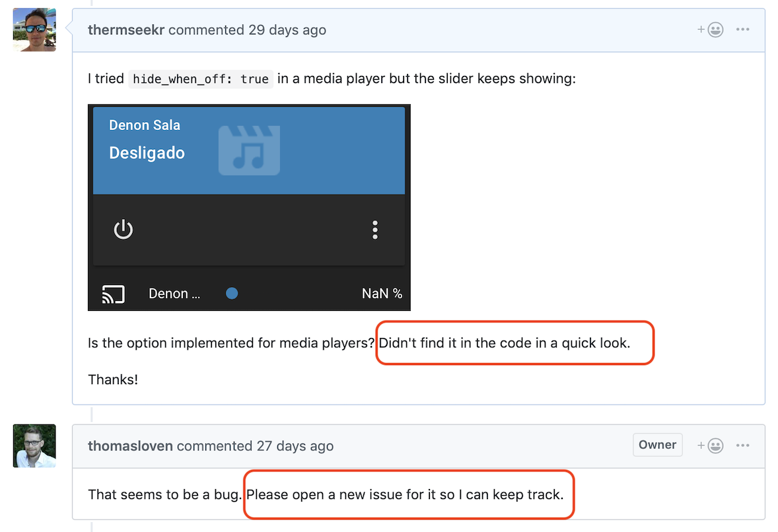Screen dimensions: 778x532
Task: Toggle the power icon in the media player card
Action: coord(124,230)
